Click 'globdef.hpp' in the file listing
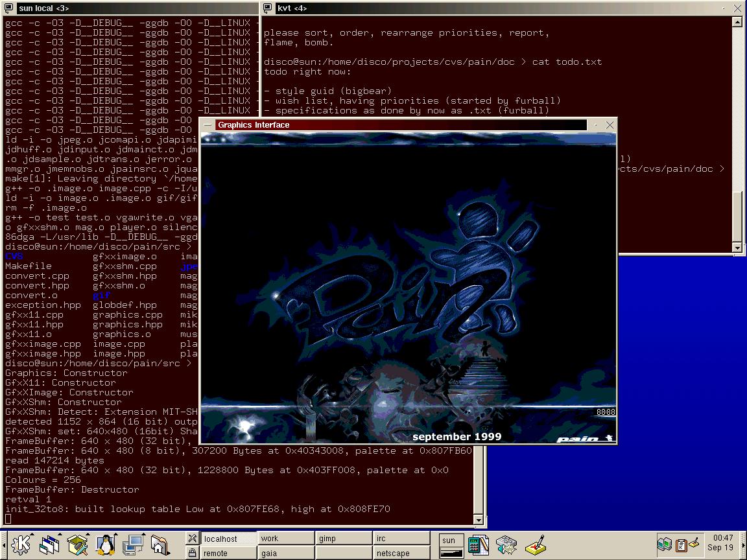 coord(124,305)
